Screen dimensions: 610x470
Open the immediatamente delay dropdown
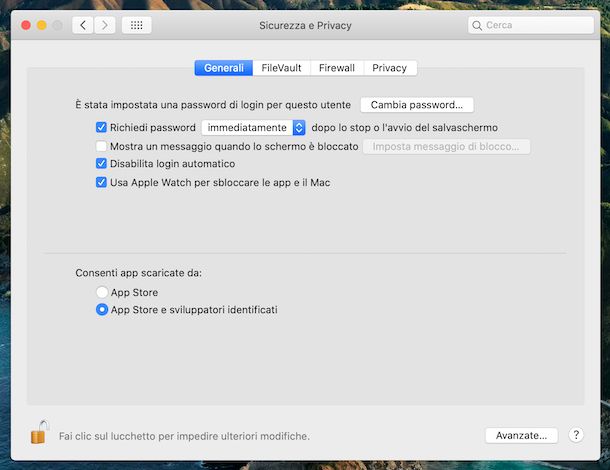pyautogui.click(x=253, y=128)
